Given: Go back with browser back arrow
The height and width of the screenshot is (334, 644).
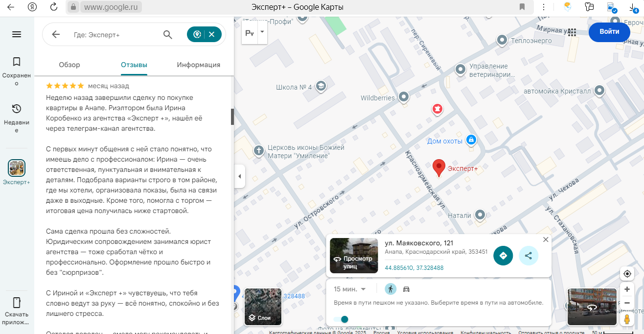Looking at the screenshot, I should tap(10, 7).
